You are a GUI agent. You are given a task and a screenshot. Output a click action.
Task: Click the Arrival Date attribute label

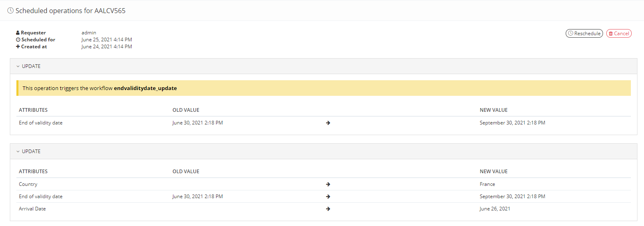(32, 209)
